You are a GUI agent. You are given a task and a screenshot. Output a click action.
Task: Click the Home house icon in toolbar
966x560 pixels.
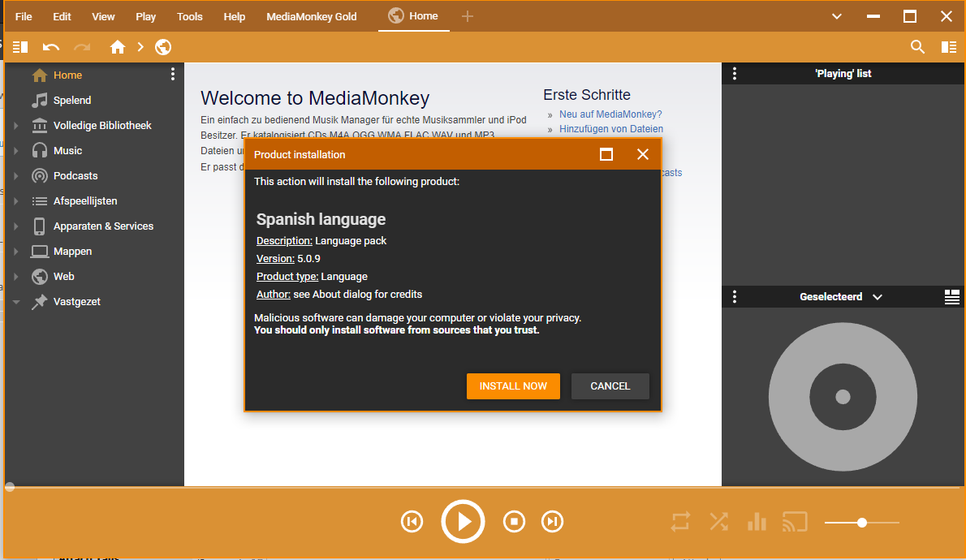coord(118,47)
